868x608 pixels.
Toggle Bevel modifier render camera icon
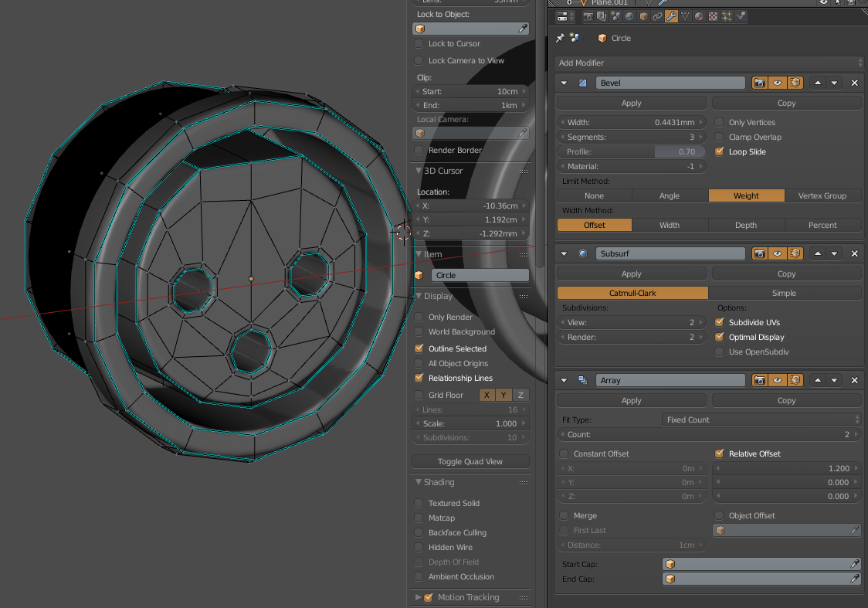[760, 83]
